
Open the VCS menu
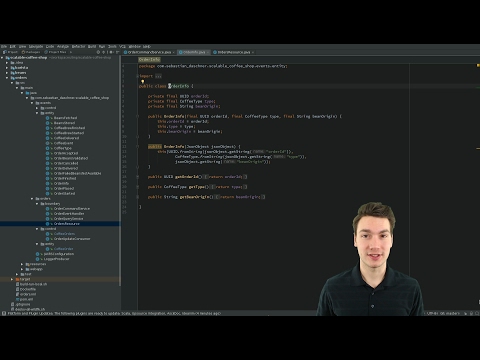coord(122,46)
